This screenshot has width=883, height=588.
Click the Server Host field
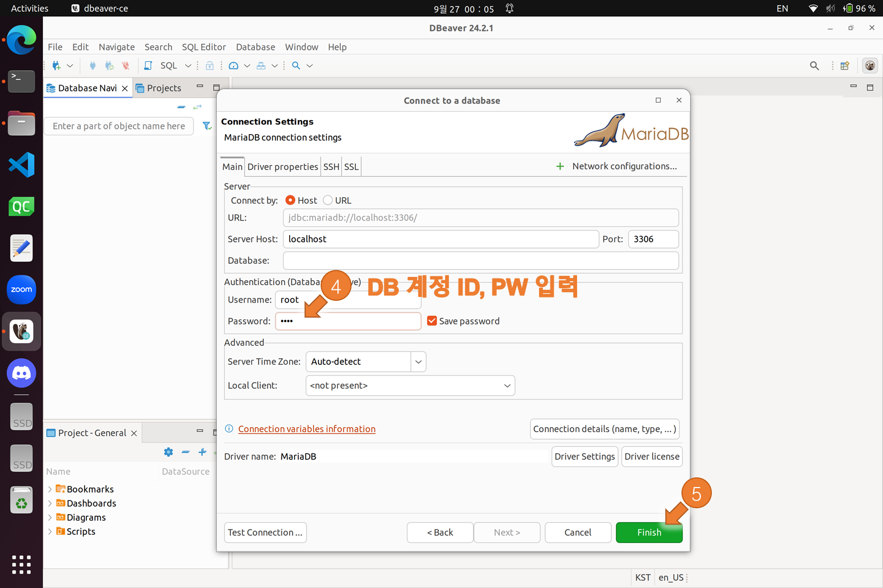(x=441, y=239)
